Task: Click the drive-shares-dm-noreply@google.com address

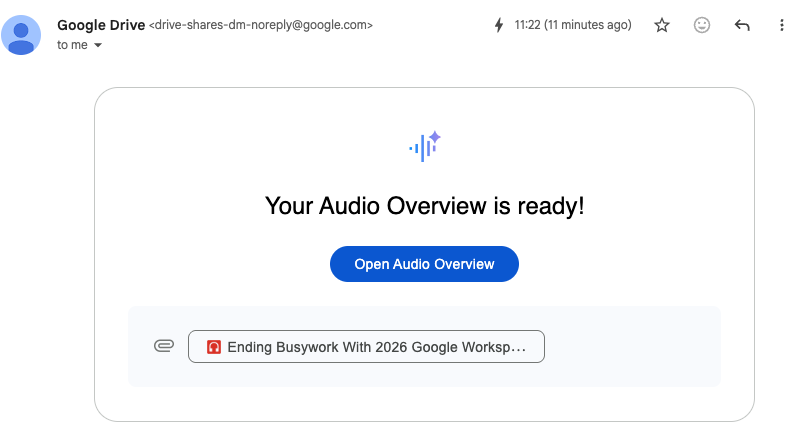Action: (x=261, y=25)
